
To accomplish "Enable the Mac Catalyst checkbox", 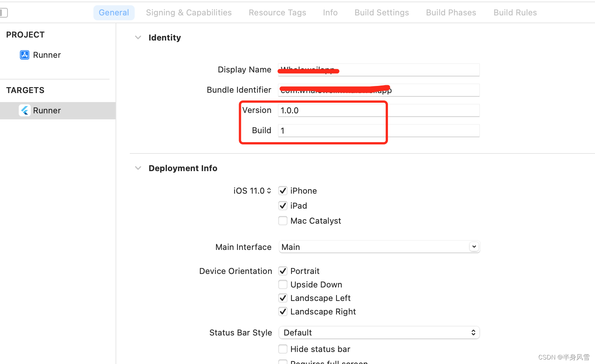I will tap(283, 221).
